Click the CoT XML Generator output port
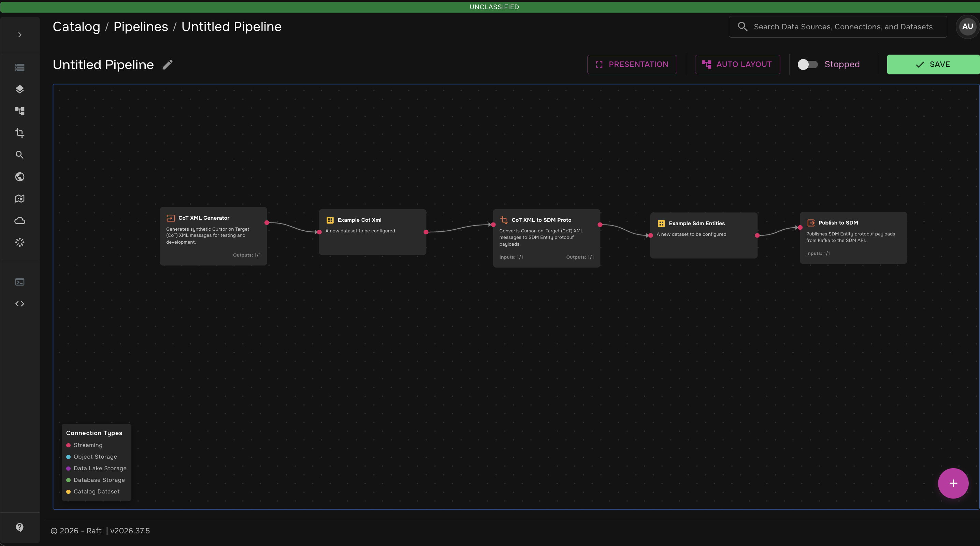The height and width of the screenshot is (546, 980). [x=267, y=222]
